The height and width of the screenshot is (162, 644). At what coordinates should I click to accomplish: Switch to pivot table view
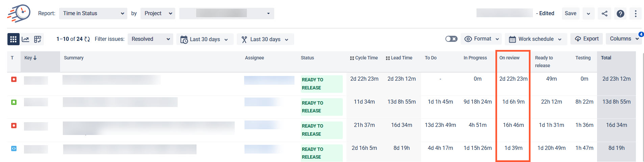[37, 39]
